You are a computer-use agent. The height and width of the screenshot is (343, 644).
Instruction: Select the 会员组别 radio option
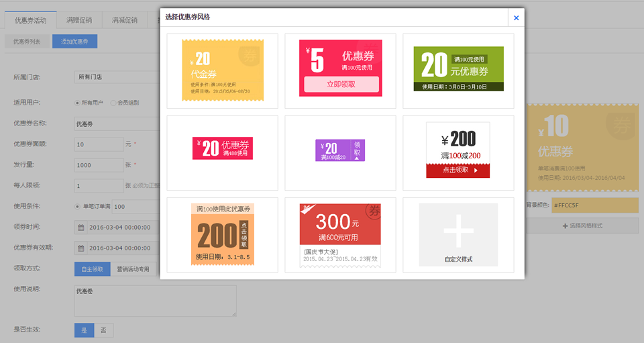tap(113, 103)
